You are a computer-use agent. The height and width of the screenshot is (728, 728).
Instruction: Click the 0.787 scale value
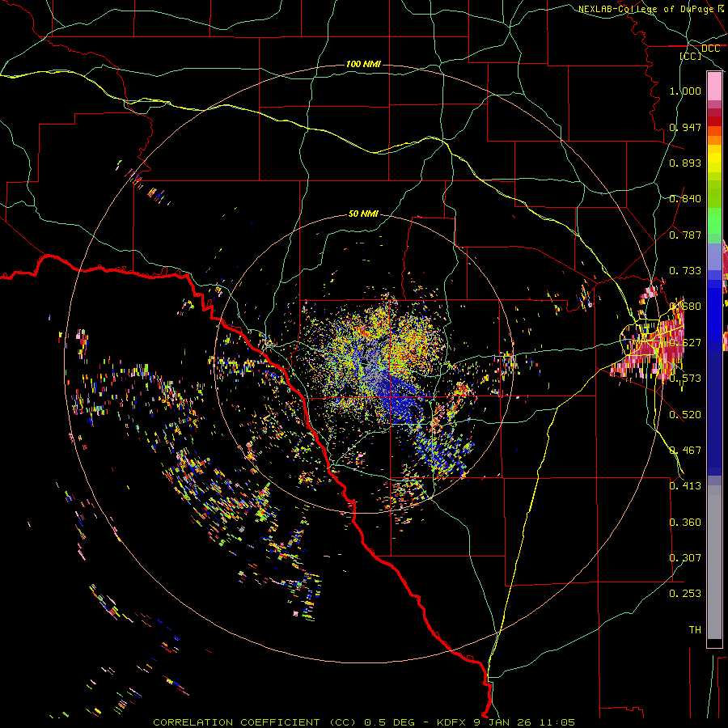(685, 235)
